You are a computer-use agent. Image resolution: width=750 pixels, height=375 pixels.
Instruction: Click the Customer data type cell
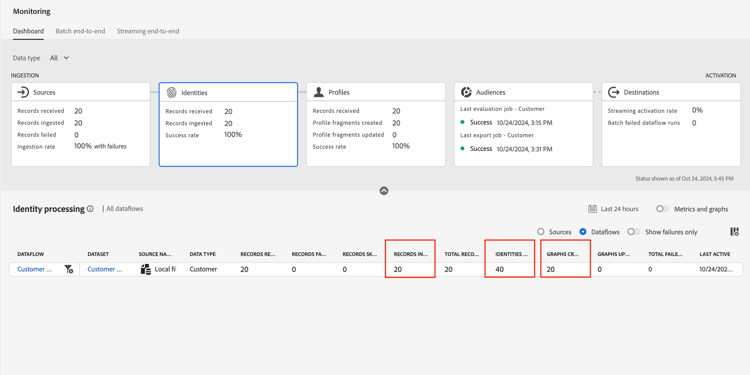coord(203,269)
